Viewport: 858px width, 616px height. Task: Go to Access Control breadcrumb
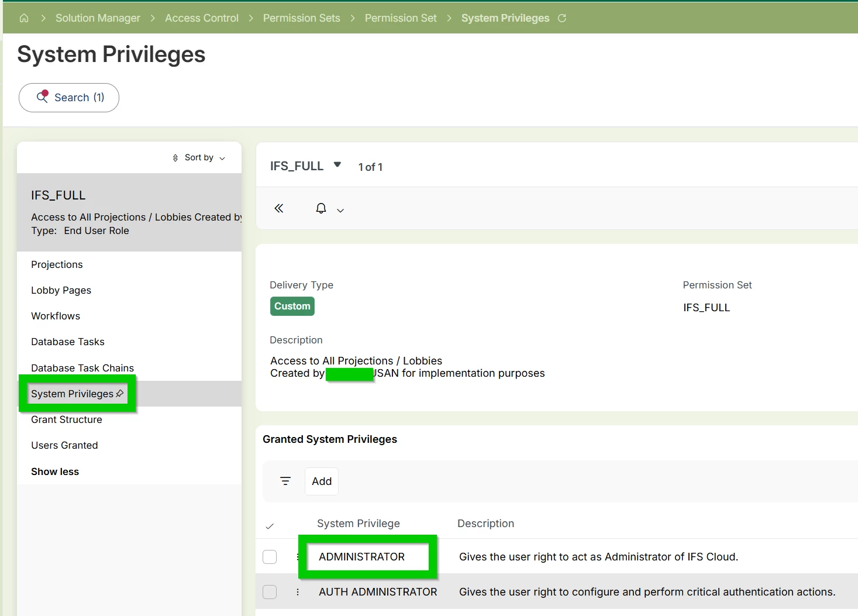click(202, 18)
